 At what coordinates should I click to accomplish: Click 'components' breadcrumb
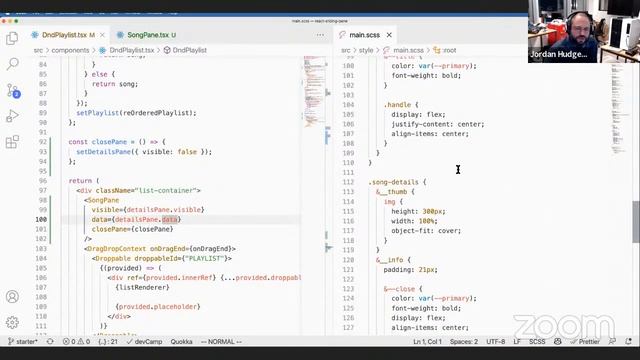[x=70, y=50]
